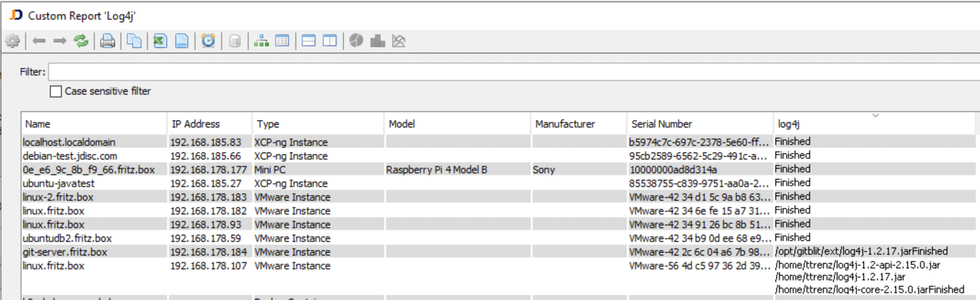Image resolution: width=980 pixels, height=300 pixels.
Task: Switch to hierarchical tree view
Action: 260,41
